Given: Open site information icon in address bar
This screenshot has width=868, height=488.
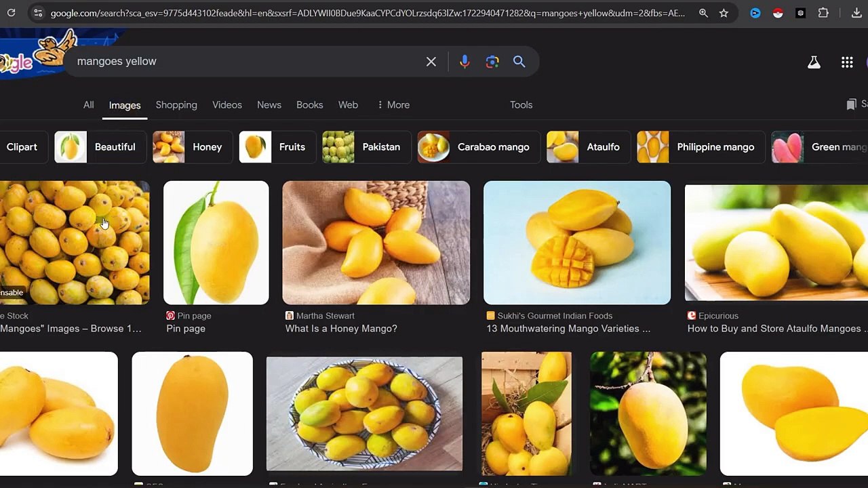Looking at the screenshot, I should coord(38,13).
